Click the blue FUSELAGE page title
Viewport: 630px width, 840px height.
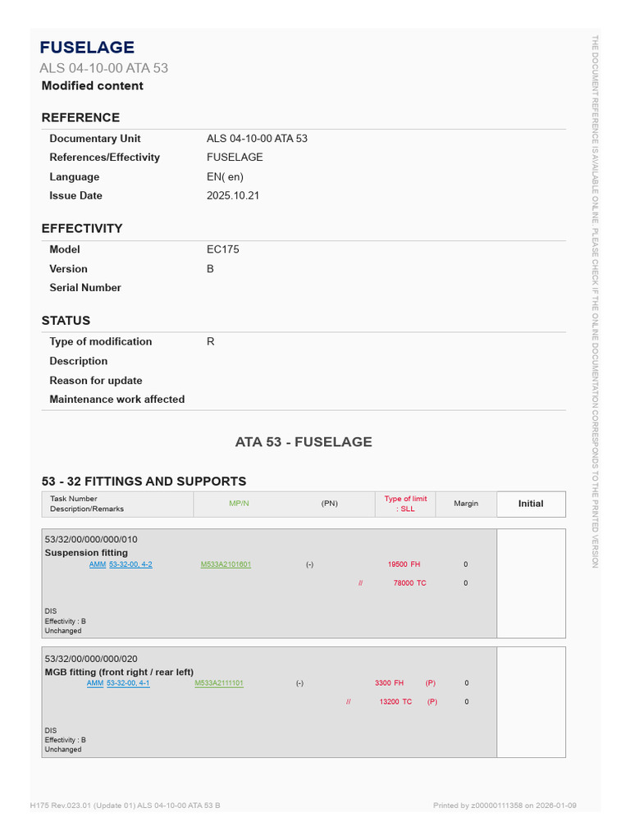pos(87,48)
